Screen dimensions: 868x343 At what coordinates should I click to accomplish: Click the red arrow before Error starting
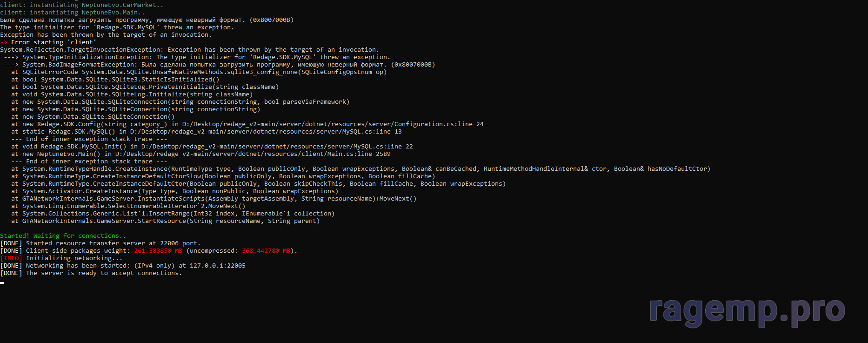pyautogui.click(x=4, y=42)
